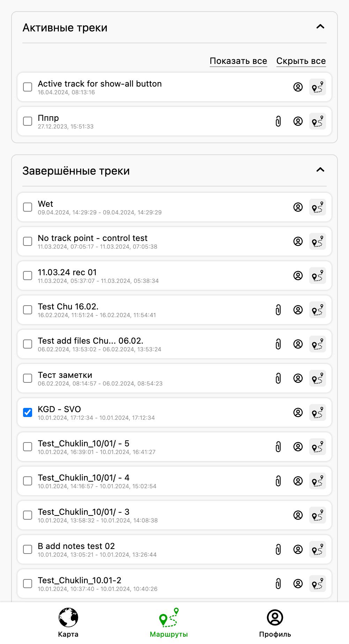Open route icon for B add notes test 02
Image resolution: width=349 pixels, height=644 pixels.
(x=318, y=549)
